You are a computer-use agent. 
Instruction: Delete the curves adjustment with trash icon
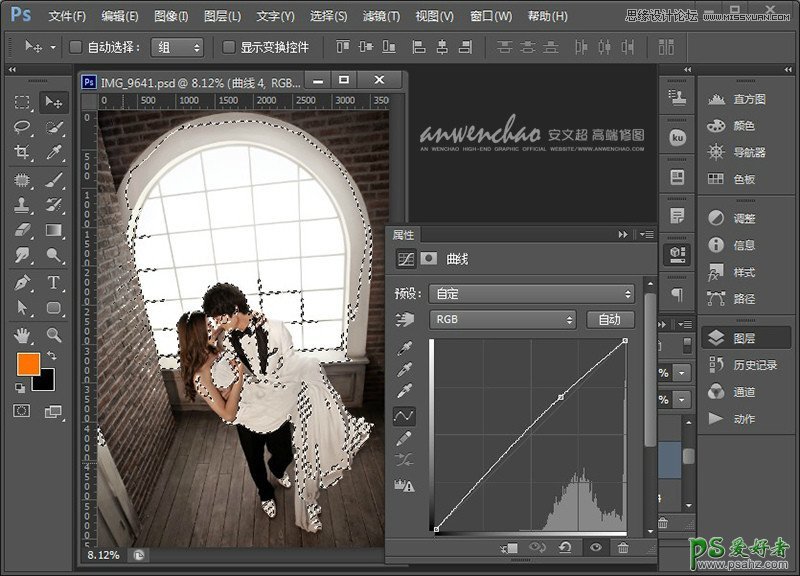pos(623,548)
